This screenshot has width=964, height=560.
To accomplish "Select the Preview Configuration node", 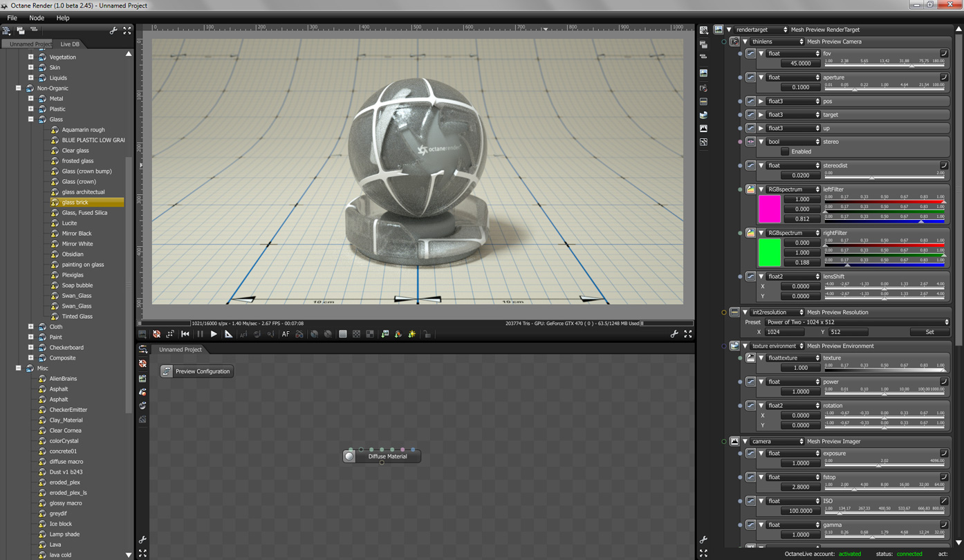I will (x=197, y=371).
